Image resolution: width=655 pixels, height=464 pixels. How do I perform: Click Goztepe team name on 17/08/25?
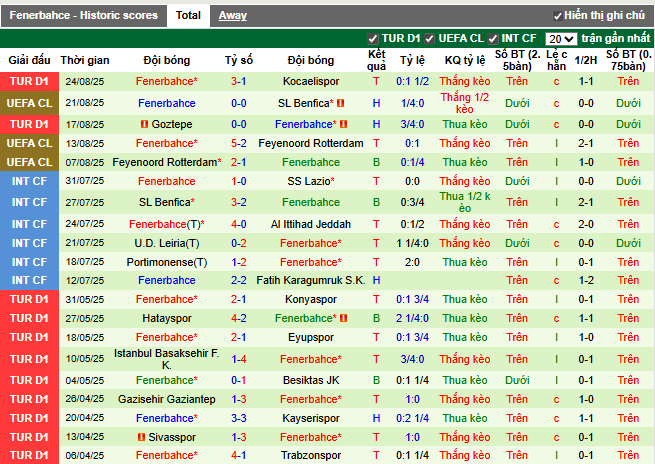click(x=172, y=124)
